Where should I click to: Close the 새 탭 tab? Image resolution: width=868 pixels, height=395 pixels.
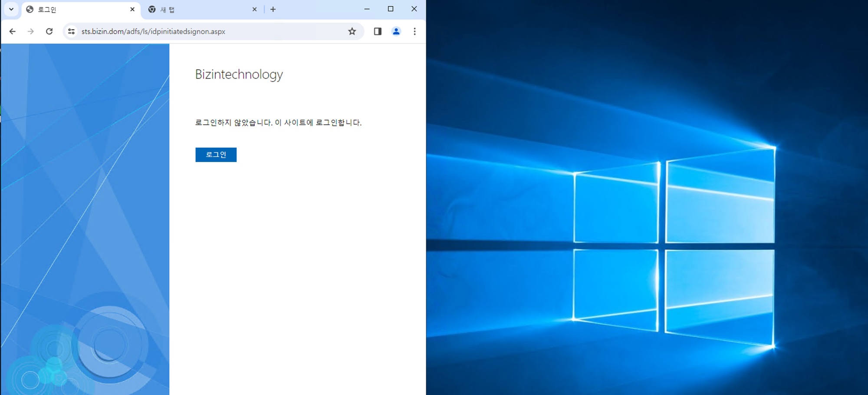pos(255,9)
